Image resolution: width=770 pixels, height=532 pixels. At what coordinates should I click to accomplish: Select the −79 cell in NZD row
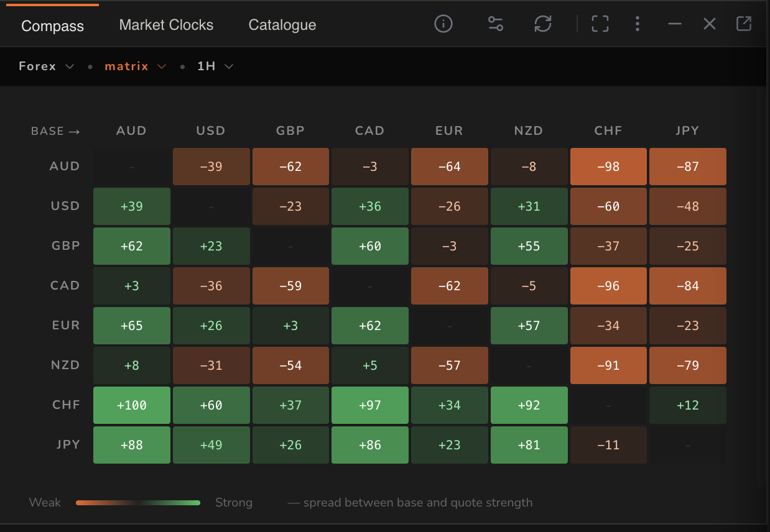point(687,365)
